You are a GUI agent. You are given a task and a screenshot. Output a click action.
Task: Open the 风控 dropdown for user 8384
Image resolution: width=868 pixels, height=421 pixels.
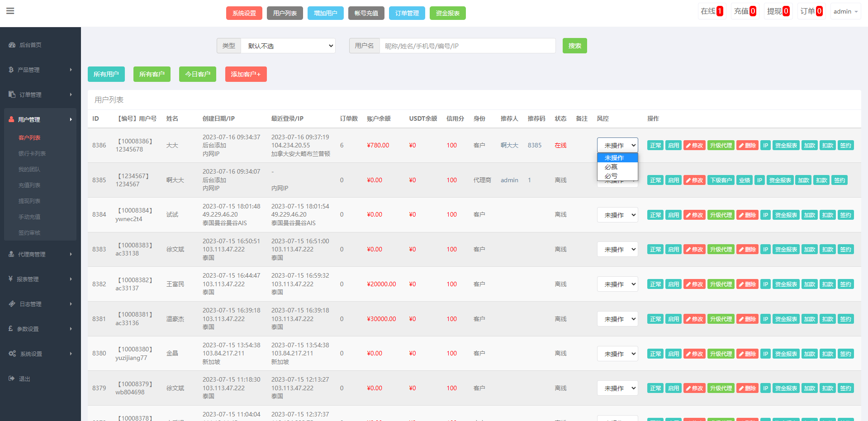point(617,215)
